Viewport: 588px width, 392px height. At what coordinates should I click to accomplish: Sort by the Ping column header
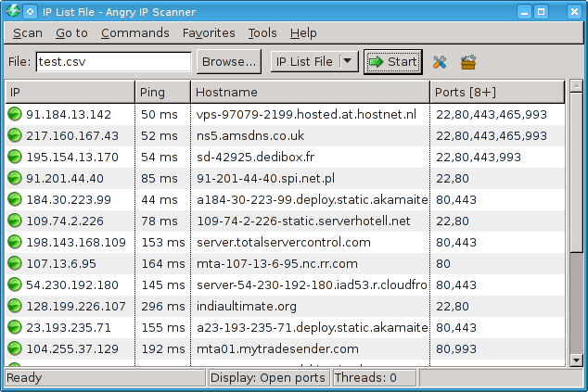(162, 92)
